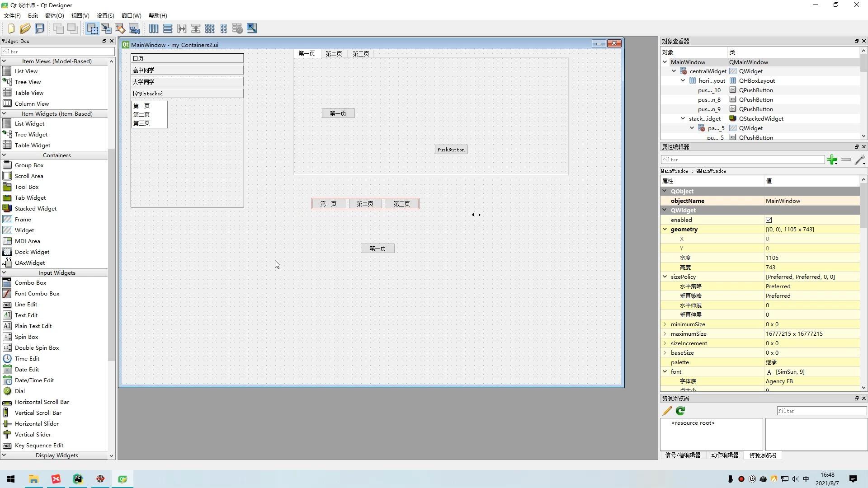Switch to Edit Tab Order mode
868x488 pixels.
click(x=134, y=28)
